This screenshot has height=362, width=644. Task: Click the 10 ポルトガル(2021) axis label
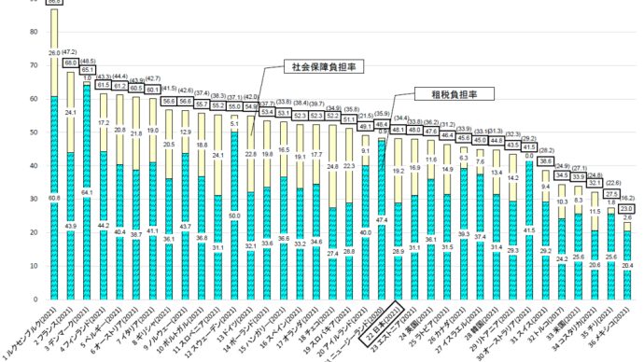(180, 329)
